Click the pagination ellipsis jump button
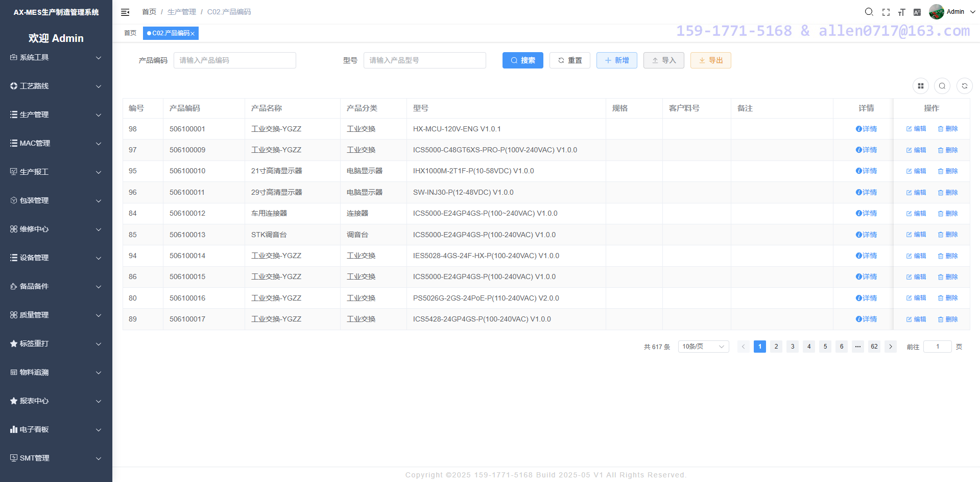The image size is (980, 482). tap(858, 347)
